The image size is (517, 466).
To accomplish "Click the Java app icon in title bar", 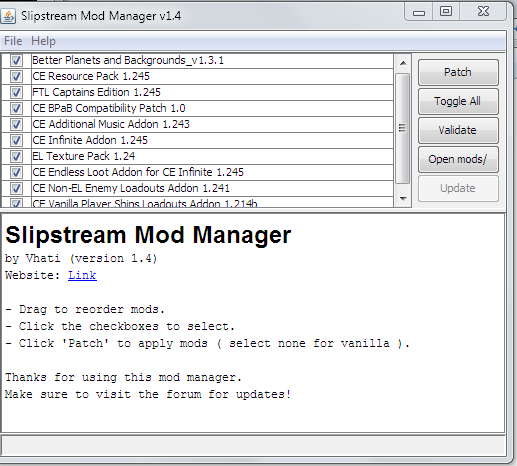I will [x=8, y=16].
